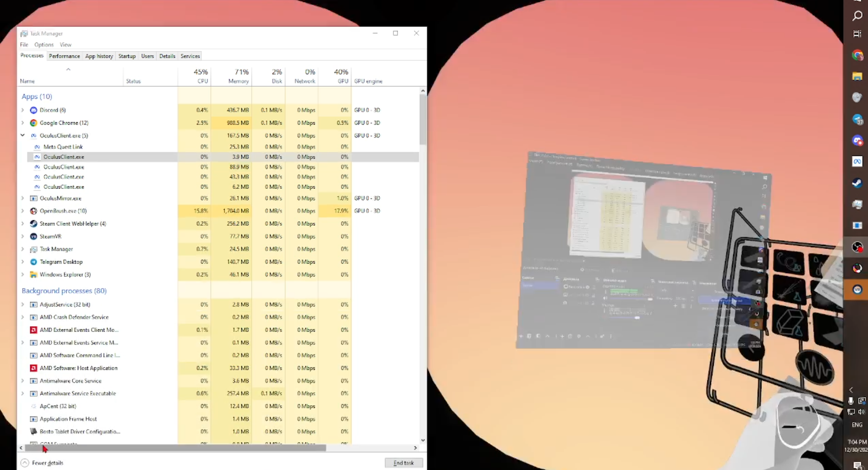The width and height of the screenshot is (868, 470).
Task: Click the Meta Quest Link child process icon
Action: [37, 147]
